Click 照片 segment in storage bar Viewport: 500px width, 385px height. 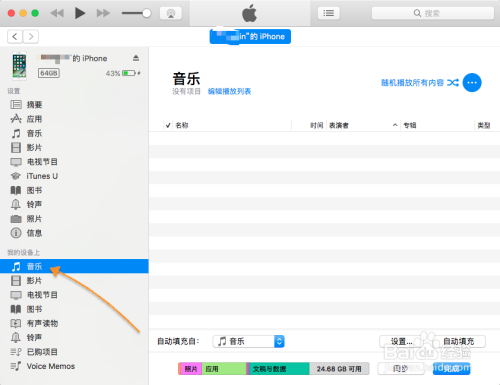191,369
